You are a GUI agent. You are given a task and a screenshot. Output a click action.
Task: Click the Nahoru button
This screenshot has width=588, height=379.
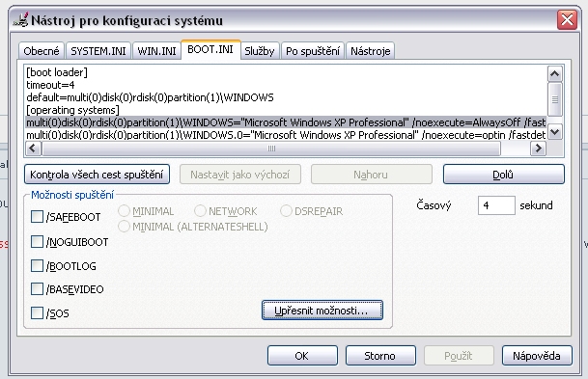[x=372, y=175]
